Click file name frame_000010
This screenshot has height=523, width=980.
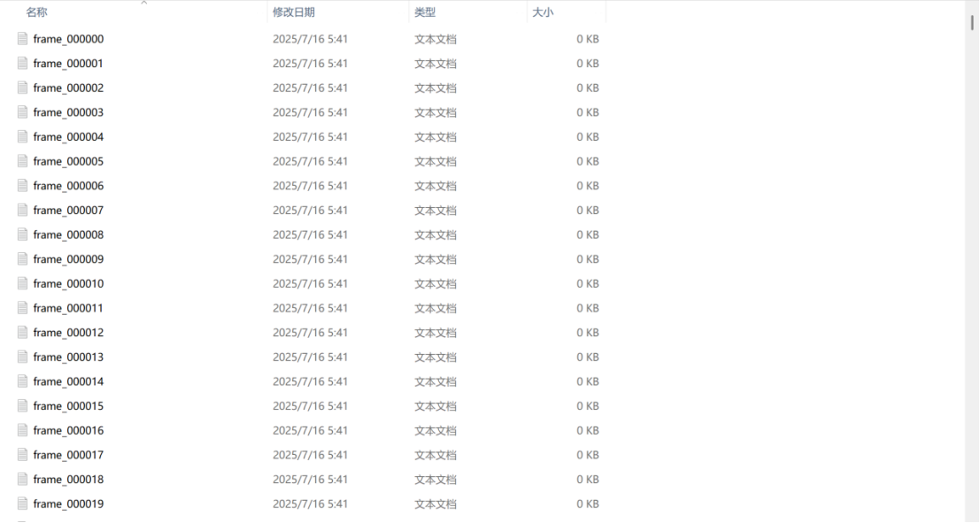(68, 284)
